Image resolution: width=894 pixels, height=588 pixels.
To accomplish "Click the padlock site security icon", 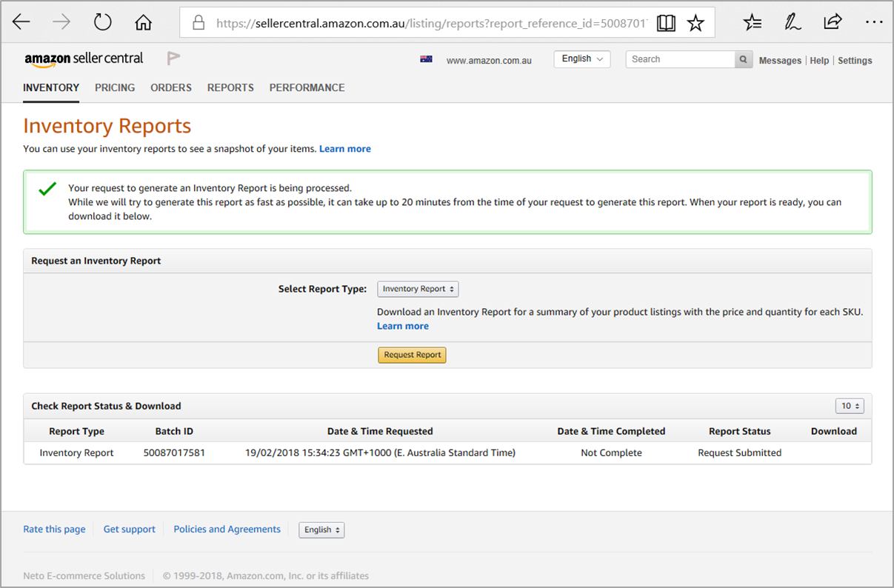I will point(199,23).
